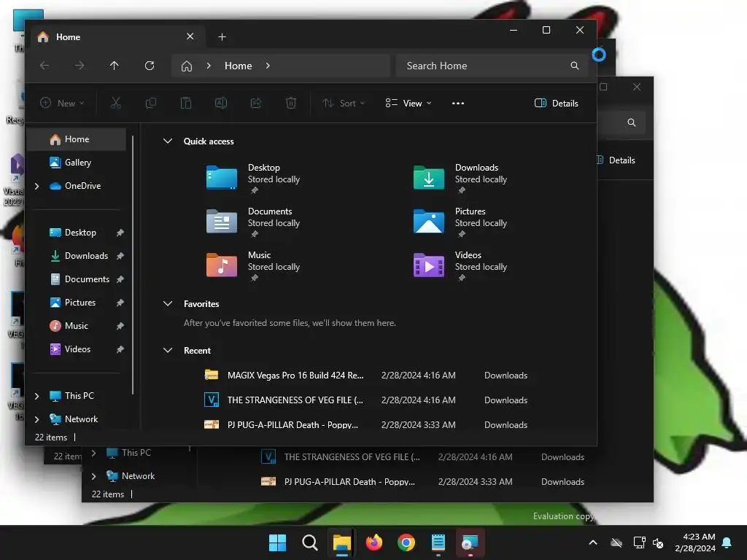The image size is (747, 560).
Task: Click chevron after Home in address bar
Action: coord(268,66)
